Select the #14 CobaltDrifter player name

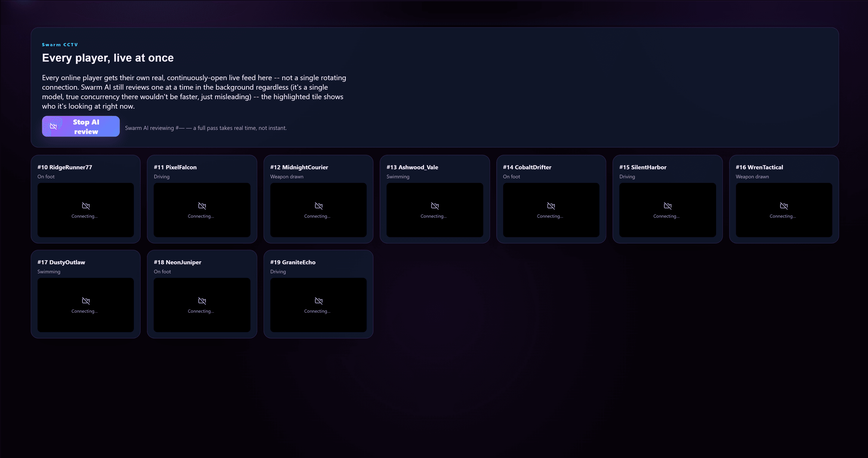click(x=527, y=167)
